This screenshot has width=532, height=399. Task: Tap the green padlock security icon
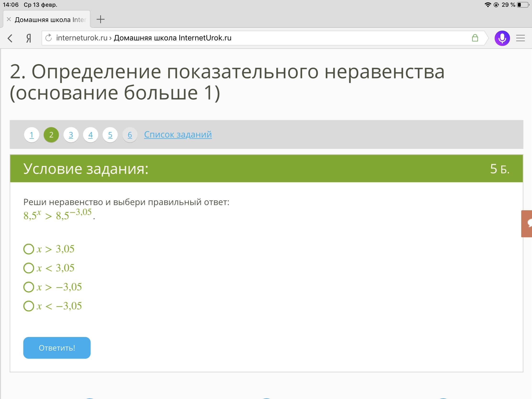[x=475, y=38]
